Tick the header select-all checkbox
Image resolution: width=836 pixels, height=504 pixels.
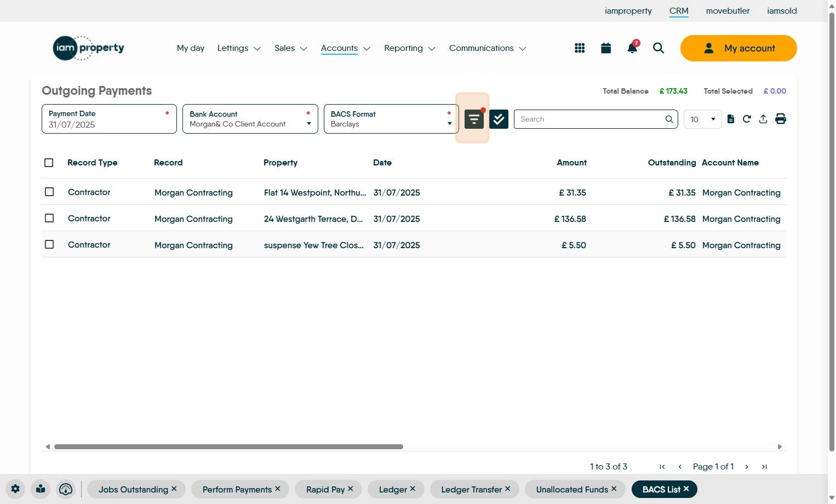click(x=49, y=163)
